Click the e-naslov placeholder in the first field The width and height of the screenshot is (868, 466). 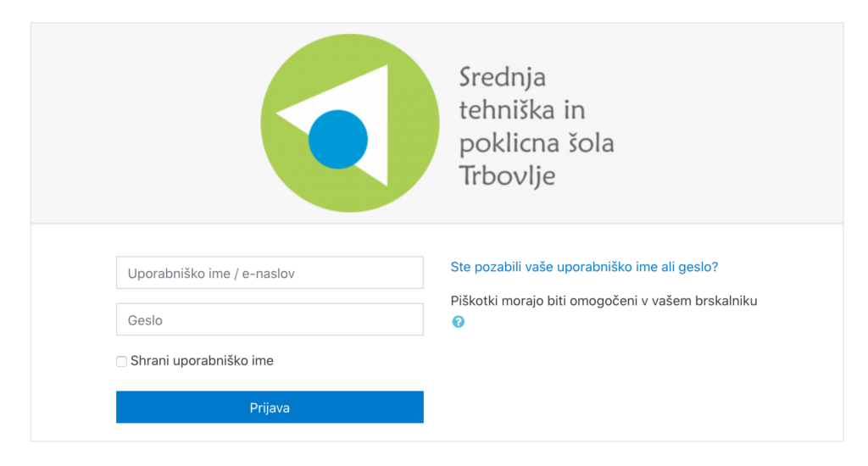268,274
